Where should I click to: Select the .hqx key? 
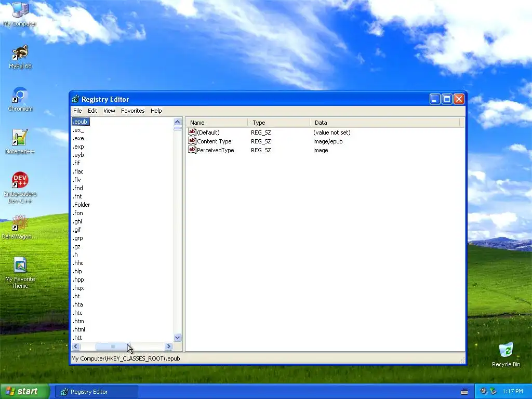pos(78,288)
